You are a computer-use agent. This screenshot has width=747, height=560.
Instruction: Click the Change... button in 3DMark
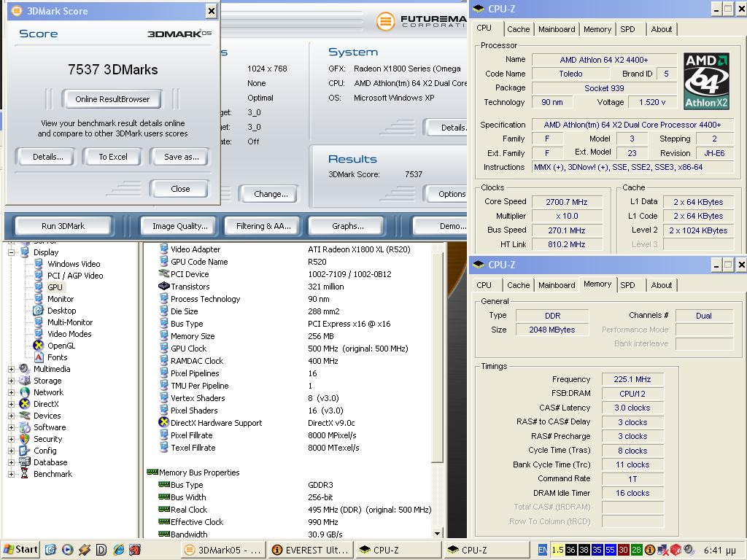[x=270, y=194]
